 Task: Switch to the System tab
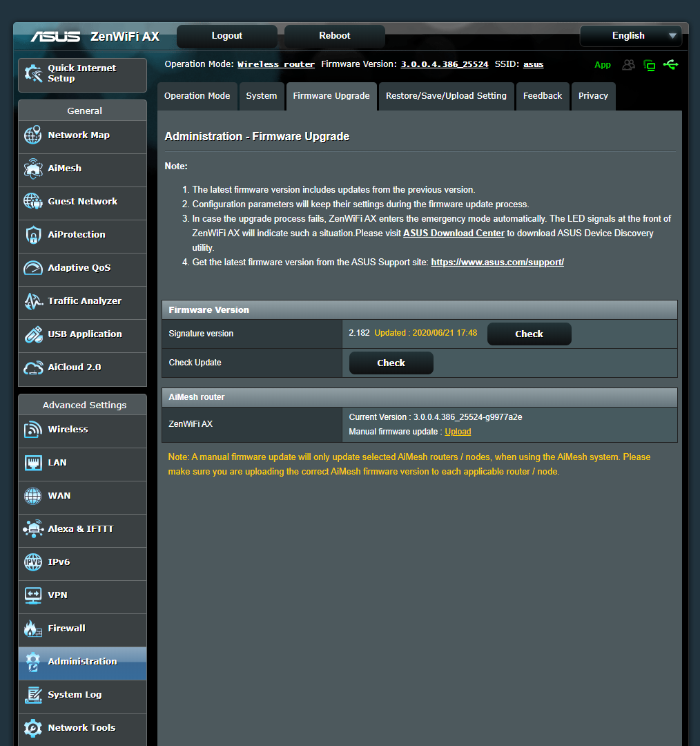tap(262, 96)
